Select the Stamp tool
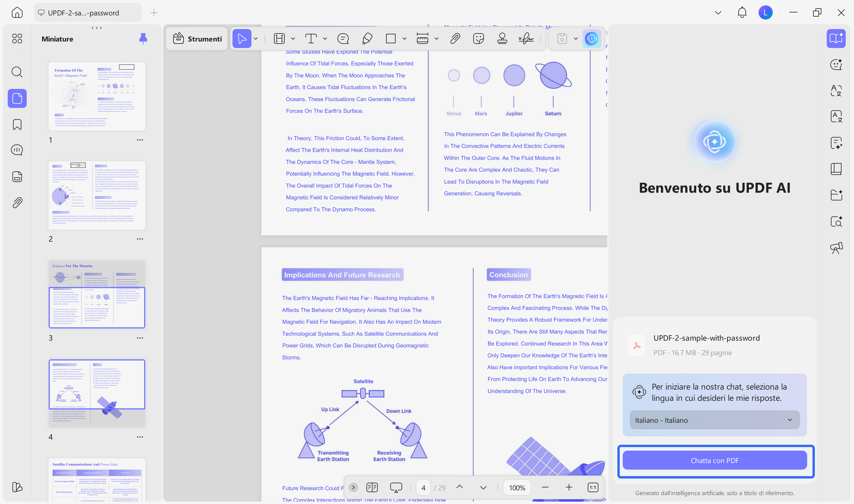The width and height of the screenshot is (854, 504). point(502,39)
